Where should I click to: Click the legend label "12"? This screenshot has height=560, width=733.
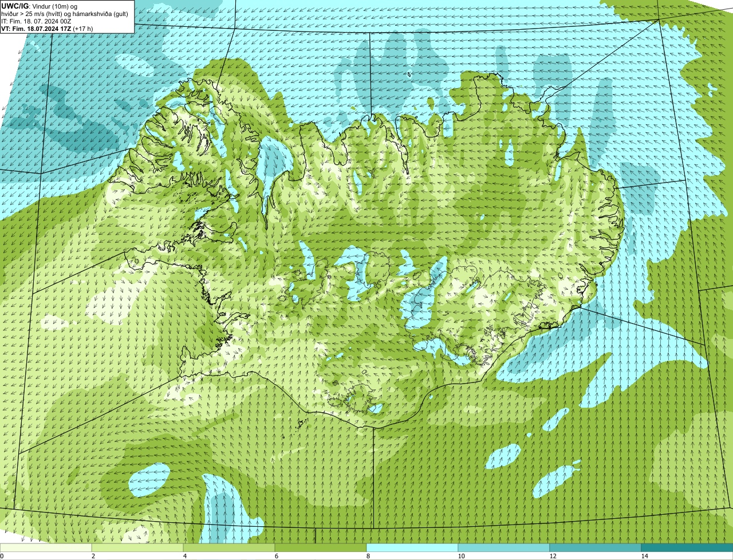coord(553,556)
